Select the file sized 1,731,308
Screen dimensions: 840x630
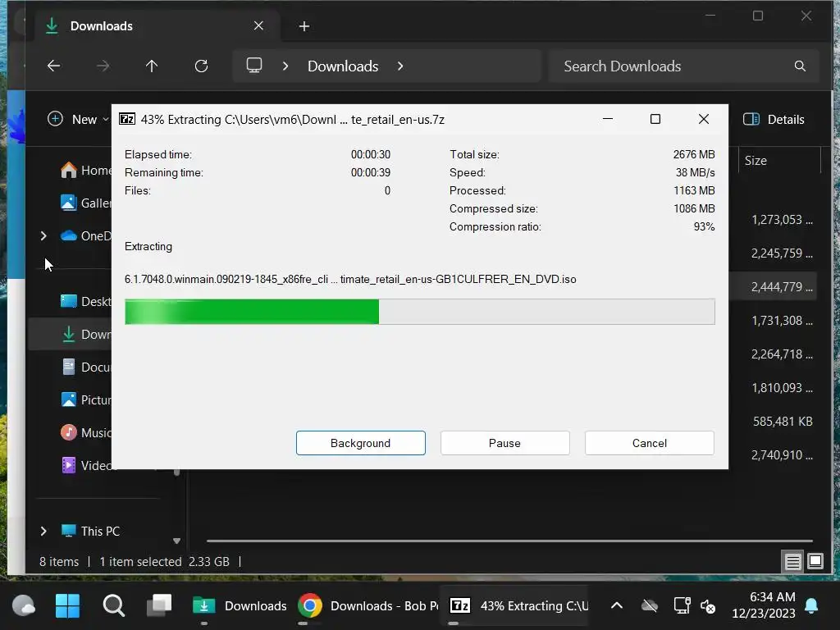click(782, 321)
